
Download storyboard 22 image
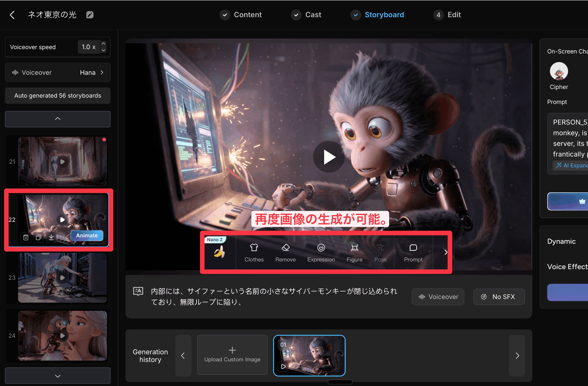(51, 238)
